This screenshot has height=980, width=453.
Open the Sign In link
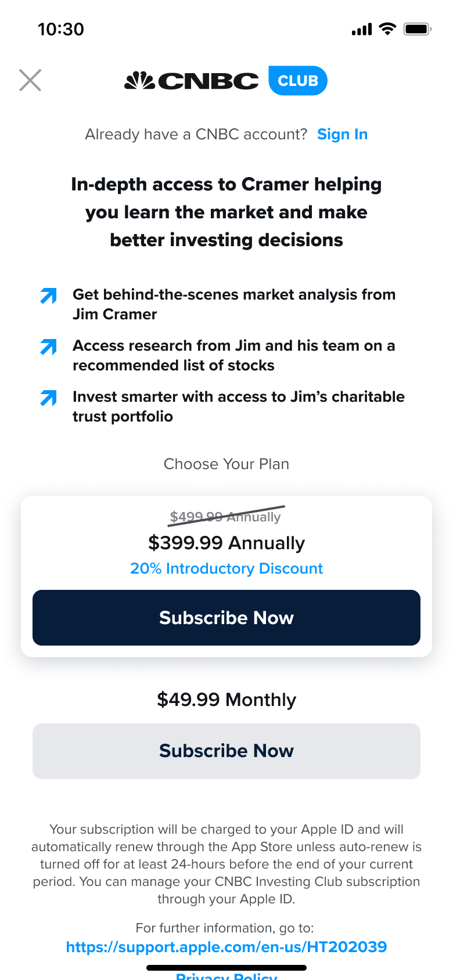pyautogui.click(x=342, y=134)
